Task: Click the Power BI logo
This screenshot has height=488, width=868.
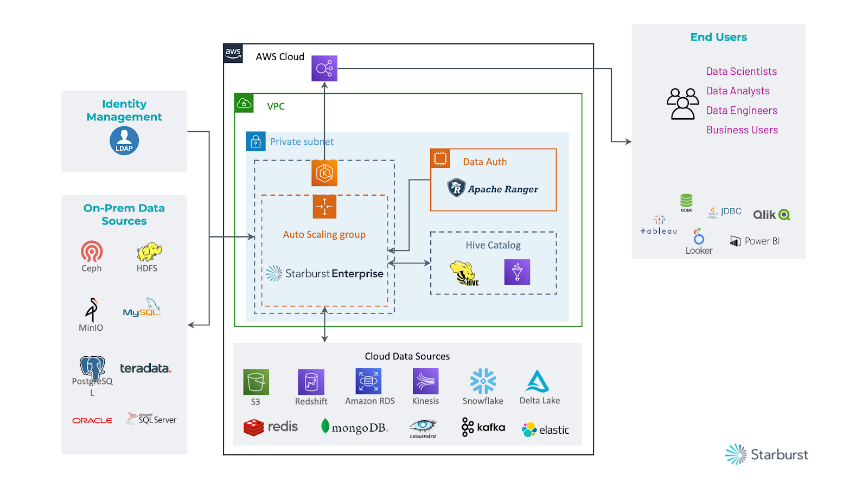Action: (755, 241)
